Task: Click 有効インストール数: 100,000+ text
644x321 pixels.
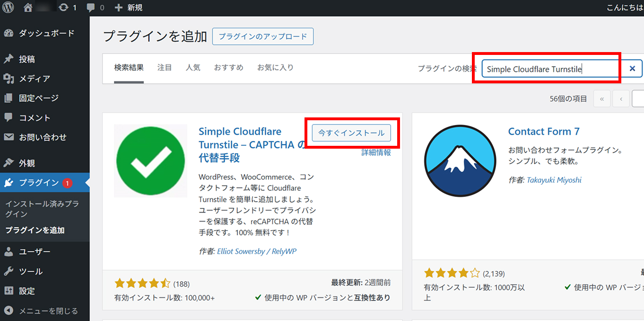Action: 165,298
